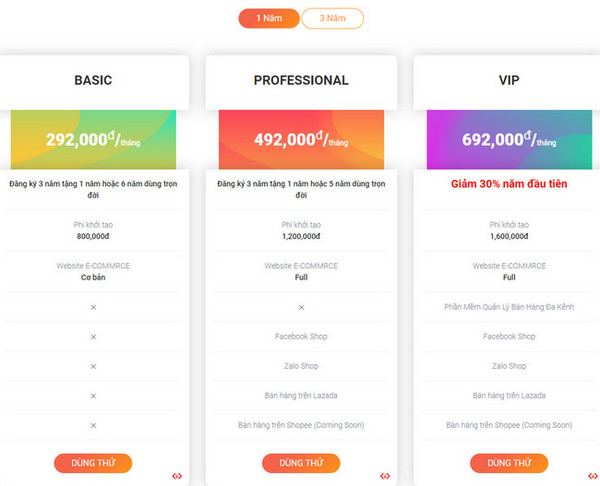Click the X mark in the Professional column
The image size is (600, 486).
[301, 307]
